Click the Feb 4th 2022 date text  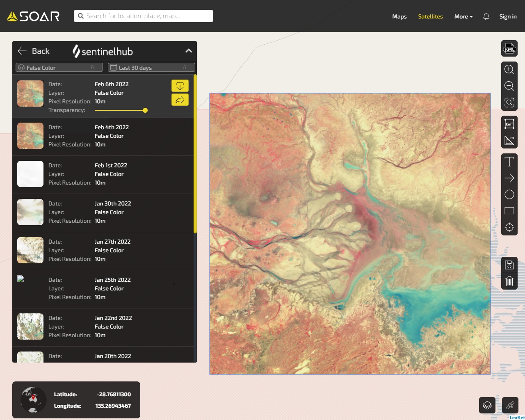112,127
